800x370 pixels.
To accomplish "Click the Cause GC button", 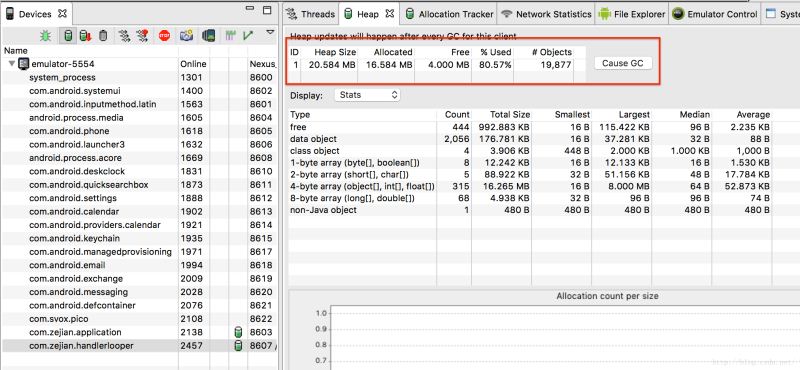I will [x=623, y=63].
